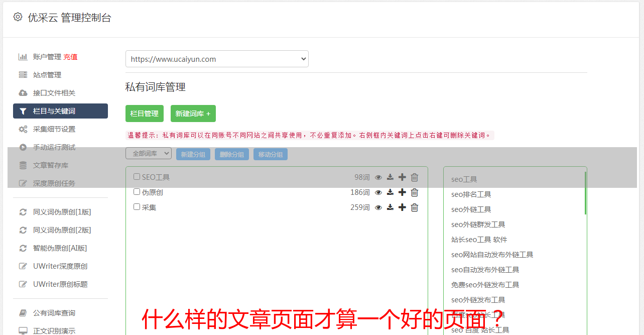
Task: Click the green 栏目管理 button
Action: (145, 114)
